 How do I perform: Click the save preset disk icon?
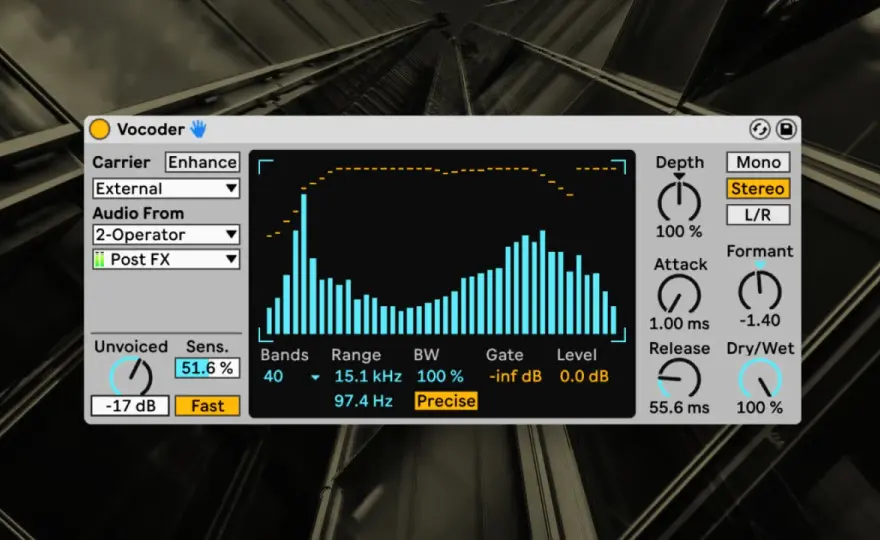tap(786, 130)
